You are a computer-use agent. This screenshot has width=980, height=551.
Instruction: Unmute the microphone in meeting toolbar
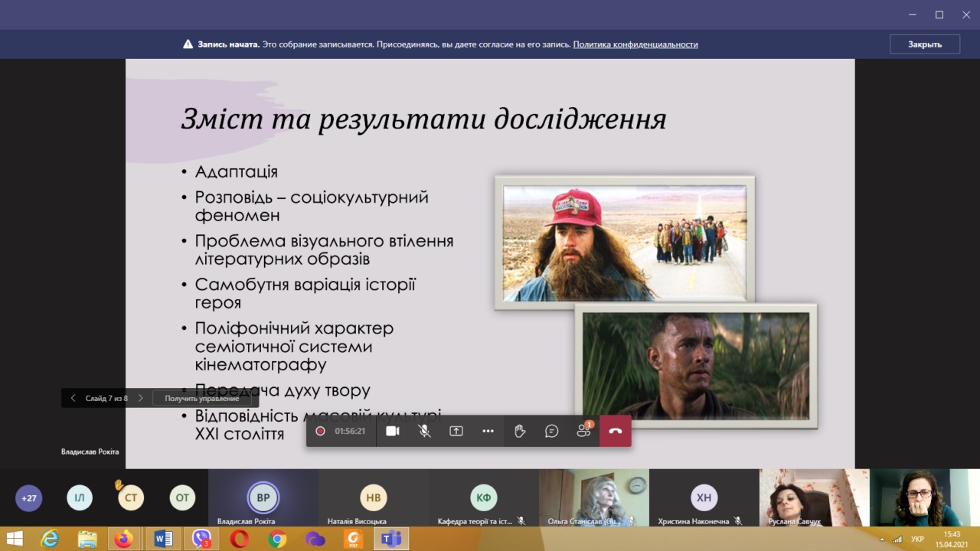click(x=424, y=431)
